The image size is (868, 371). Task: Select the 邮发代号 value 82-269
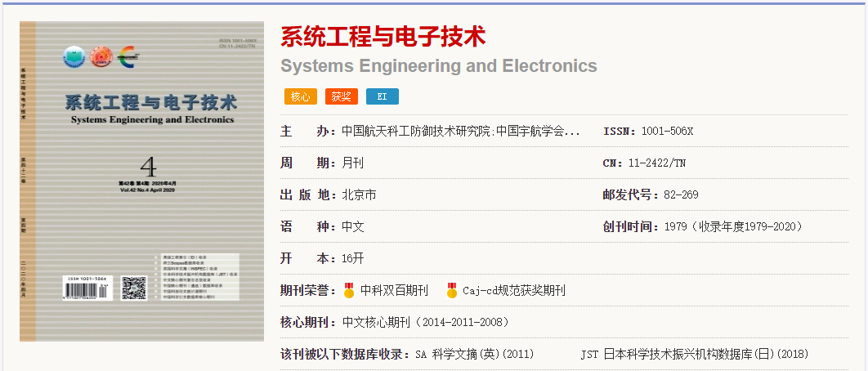pyautogui.click(x=681, y=195)
